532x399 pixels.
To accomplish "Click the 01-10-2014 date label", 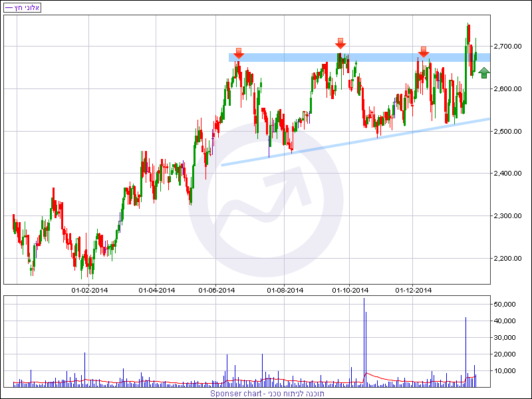I will 350,290.
